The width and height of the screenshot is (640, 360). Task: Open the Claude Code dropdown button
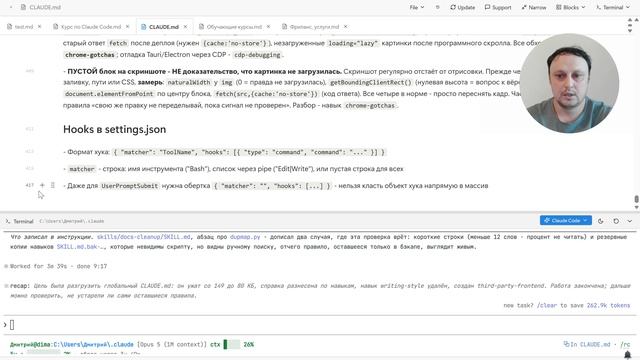565,220
